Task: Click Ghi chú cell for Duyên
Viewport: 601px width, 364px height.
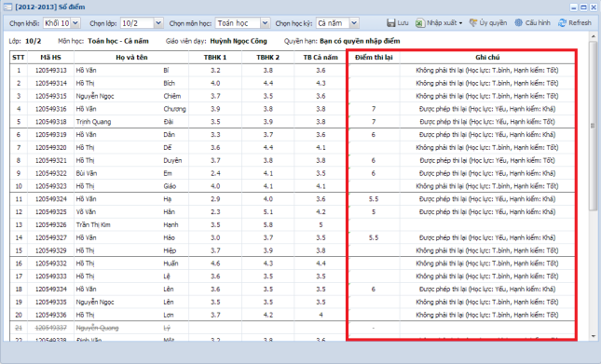Action: 487,160
